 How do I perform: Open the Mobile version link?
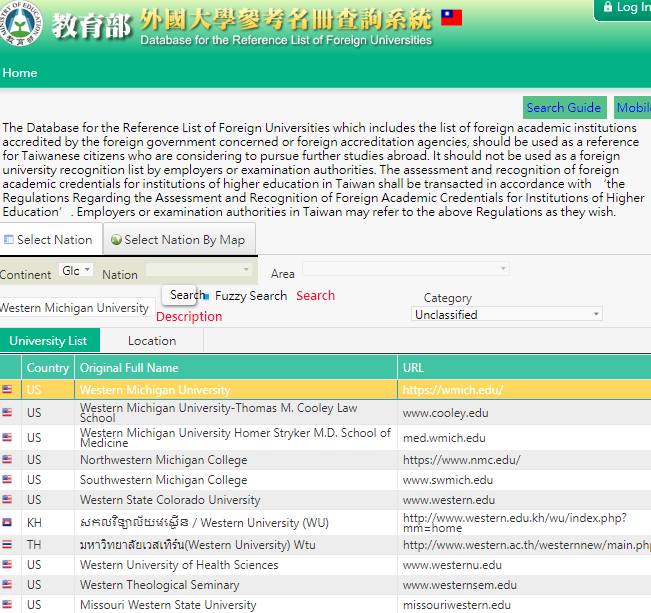pyautogui.click(x=633, y=108)
